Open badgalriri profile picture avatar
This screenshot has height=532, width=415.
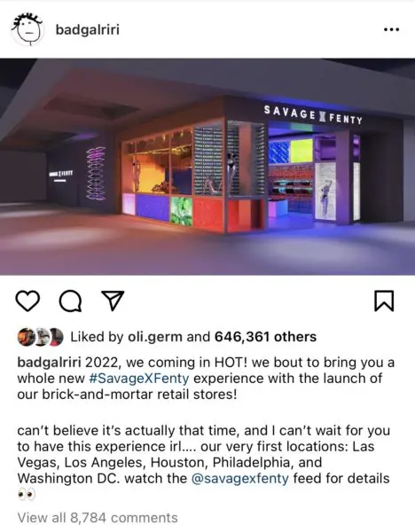point(27,29)
